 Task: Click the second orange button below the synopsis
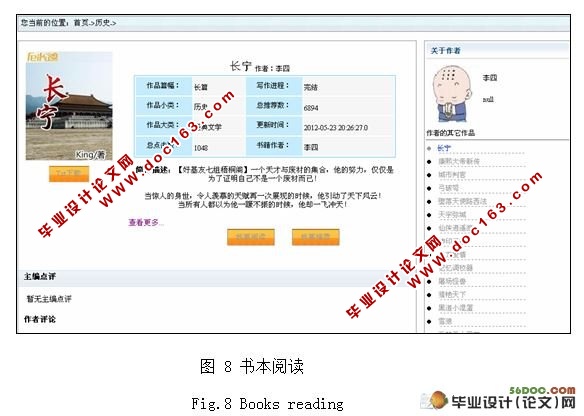point(315,237)
